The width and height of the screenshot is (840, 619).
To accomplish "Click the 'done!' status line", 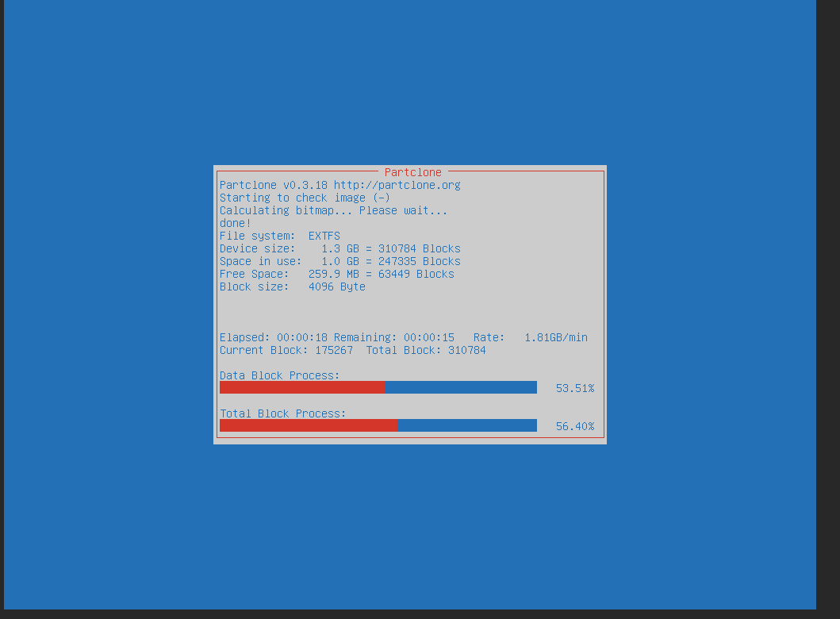I will (x=235, y=223).
